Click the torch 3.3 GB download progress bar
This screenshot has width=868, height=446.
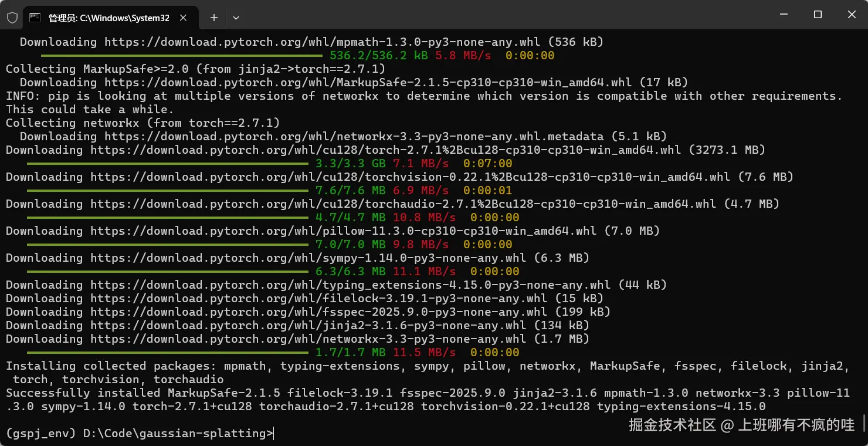(x=167, y=163)
